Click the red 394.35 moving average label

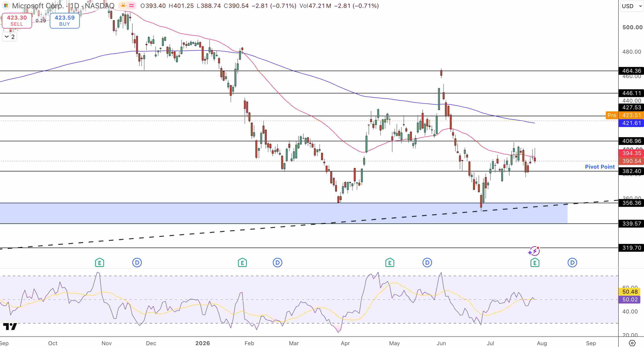pos(631,153)
